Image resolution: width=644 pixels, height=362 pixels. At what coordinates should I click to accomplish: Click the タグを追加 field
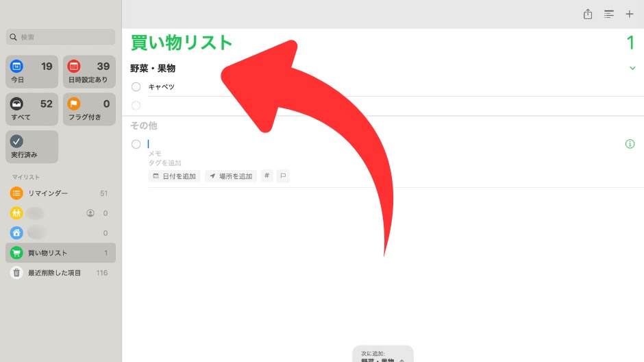[164, 162]
